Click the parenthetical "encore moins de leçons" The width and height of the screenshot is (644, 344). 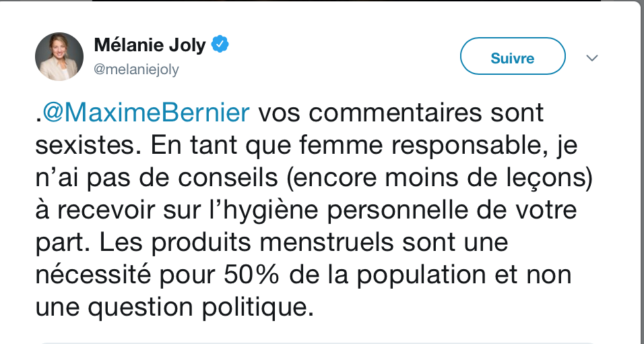click(x=440, y=178)
